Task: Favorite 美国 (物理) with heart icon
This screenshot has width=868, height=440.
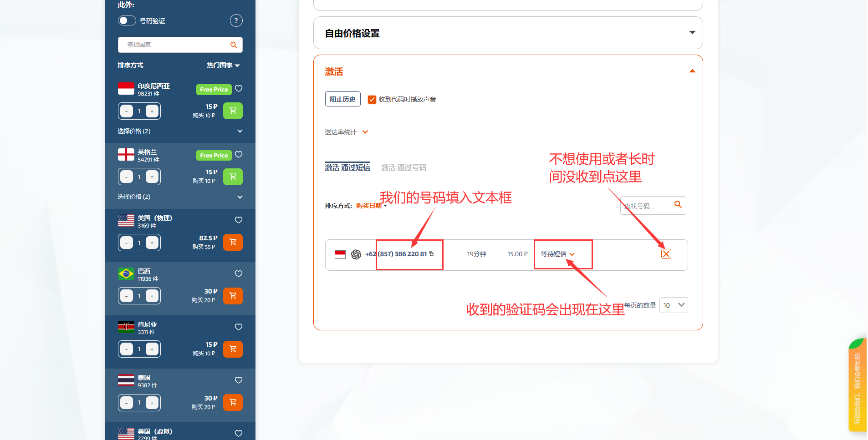Action: tap(239, 220)
